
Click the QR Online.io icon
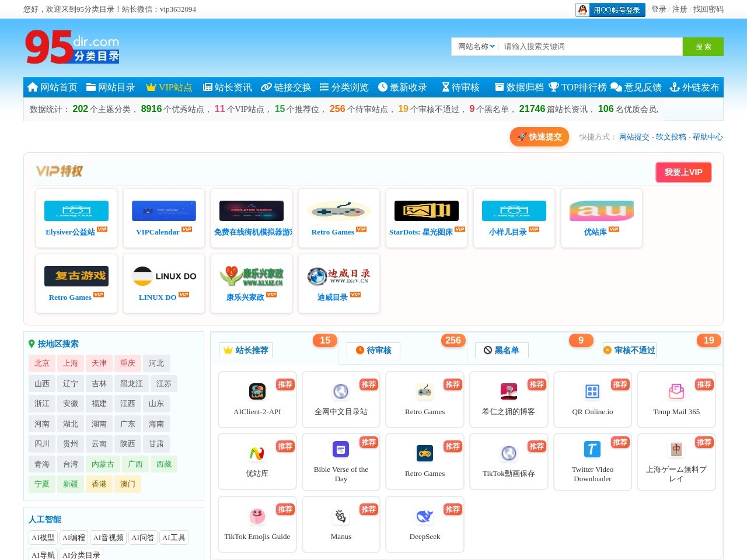pos(592,391)
